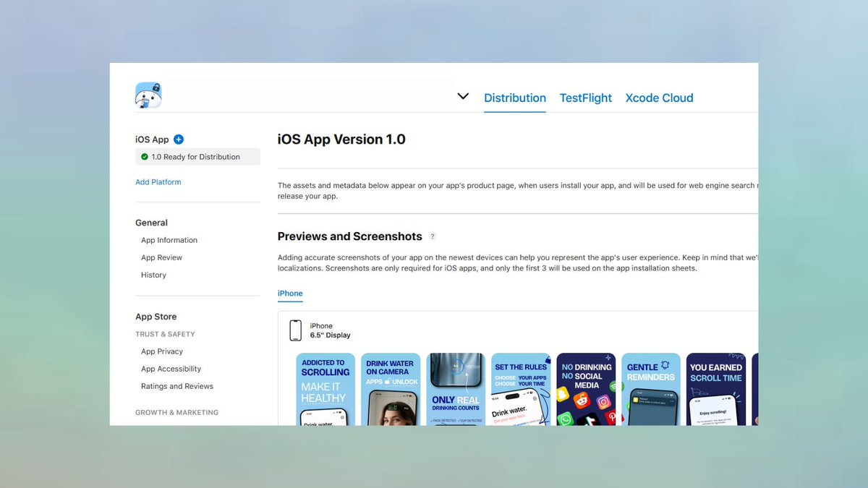This screenshot has width=868, height=488.
Task: Click the App Store sidebar heading
Action: [x=156, y=317]
